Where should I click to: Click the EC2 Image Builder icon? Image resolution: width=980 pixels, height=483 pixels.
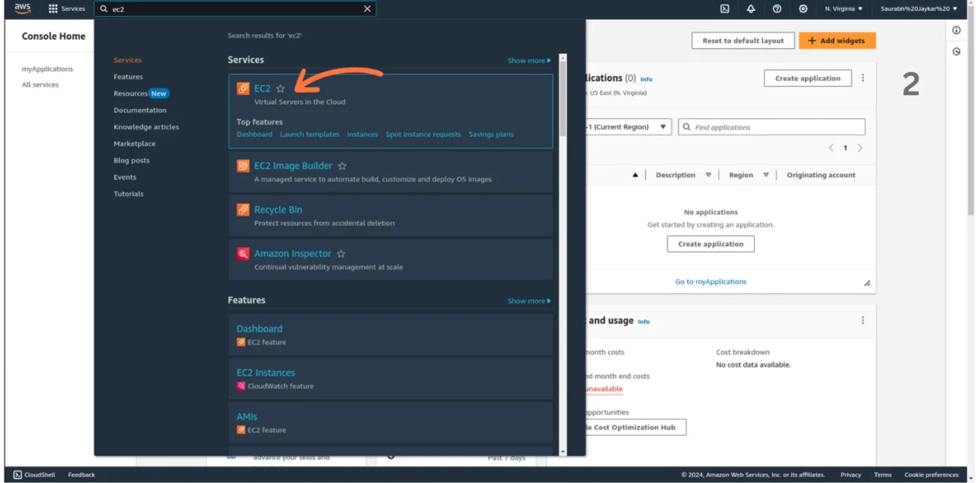pyautogui.click(x=243, y=166)
